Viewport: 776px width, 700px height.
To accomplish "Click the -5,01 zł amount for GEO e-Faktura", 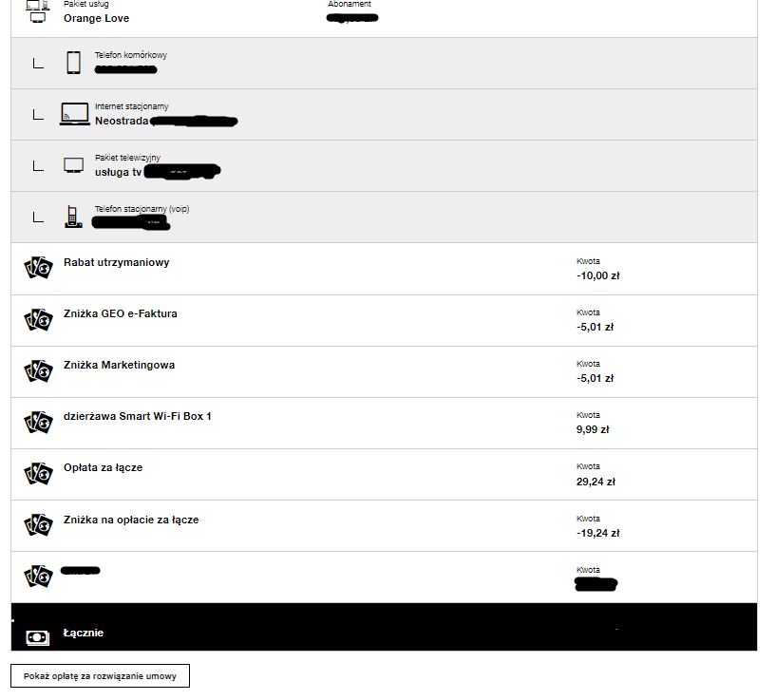I will coord(595,328).
